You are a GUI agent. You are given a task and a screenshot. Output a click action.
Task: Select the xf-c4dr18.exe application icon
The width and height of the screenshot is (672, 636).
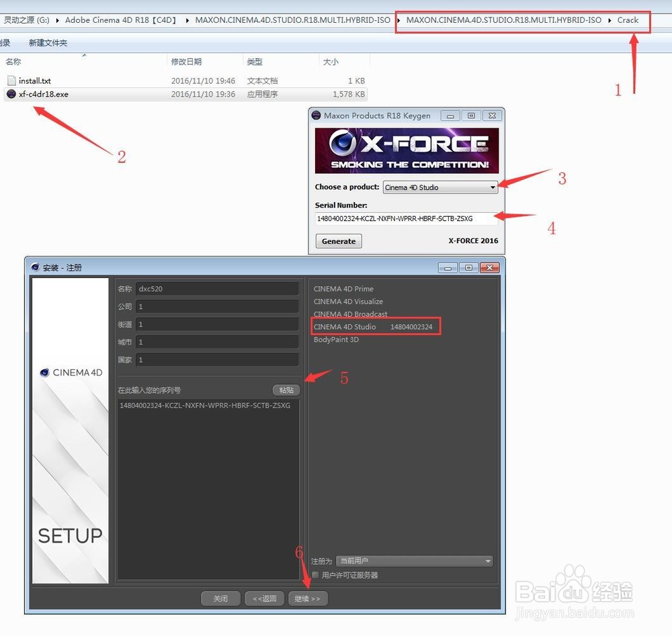11,94
